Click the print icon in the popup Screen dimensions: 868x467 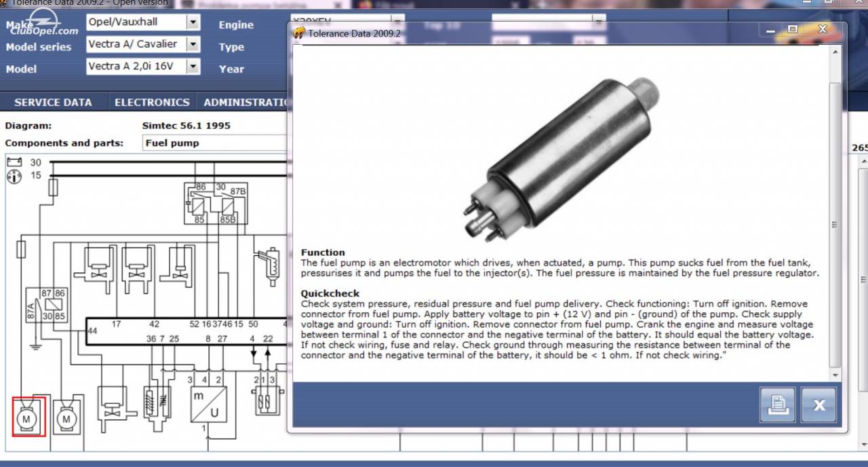[777, 405]
